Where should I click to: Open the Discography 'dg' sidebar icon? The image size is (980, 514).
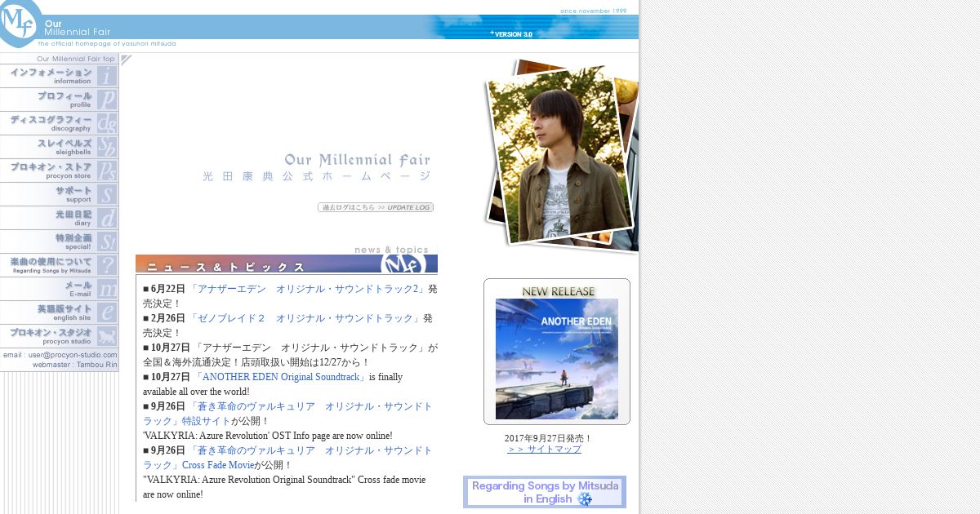[107, 123]
